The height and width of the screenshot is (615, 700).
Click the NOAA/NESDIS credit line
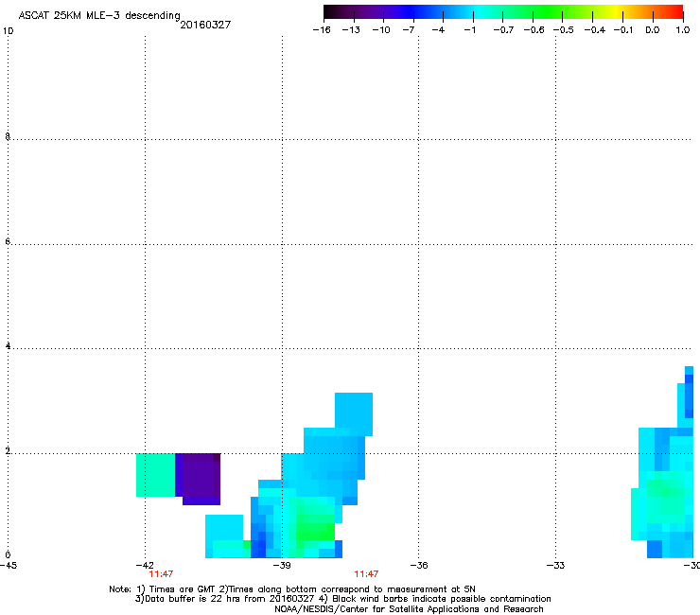tap(409, 609)
